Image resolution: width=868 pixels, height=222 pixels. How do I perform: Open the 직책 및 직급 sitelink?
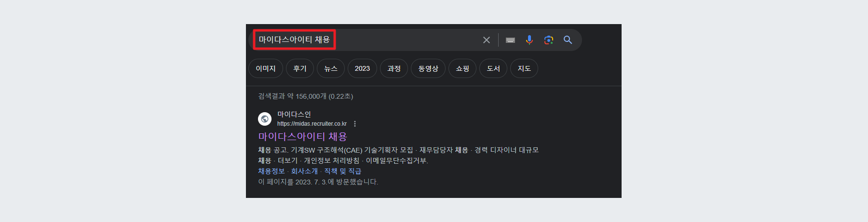click(x=342, y=171)
